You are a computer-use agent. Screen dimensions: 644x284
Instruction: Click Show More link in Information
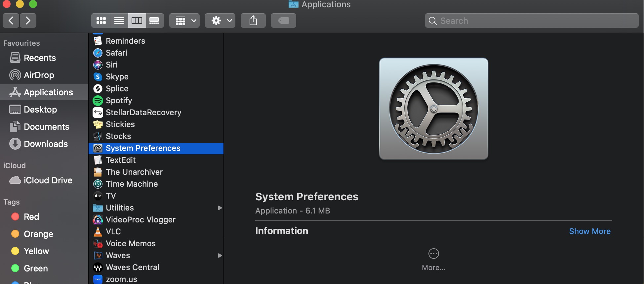pos(590,231)
